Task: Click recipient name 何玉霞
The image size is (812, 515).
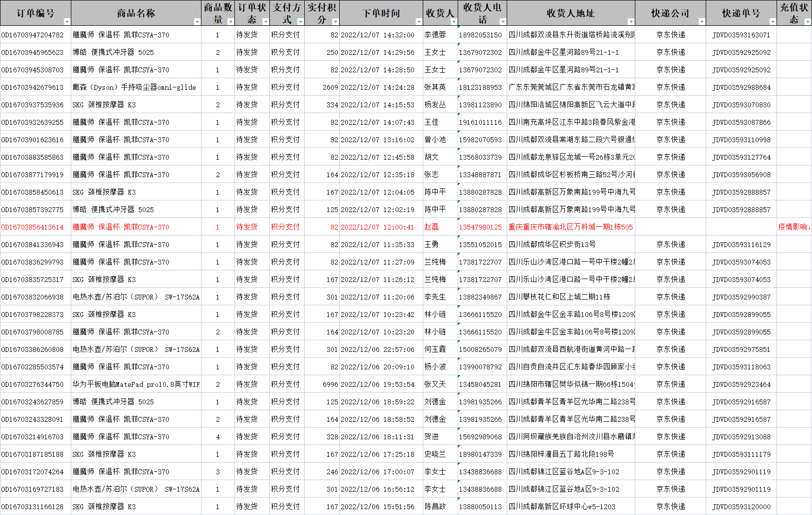Action: pyautogui.click(x=435, y=349)
